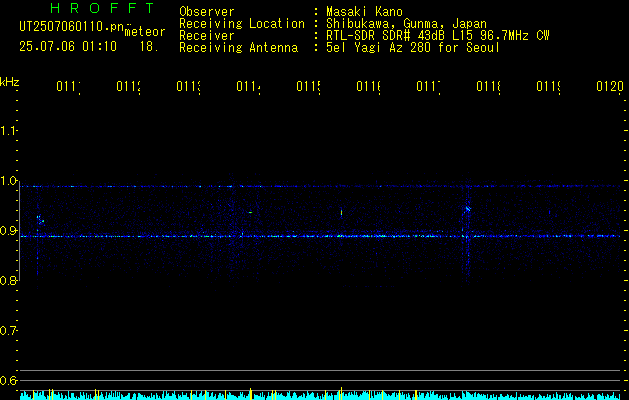Click the meteor echo at the spectrogram's left edge
This screenshot has height=400, width=629.
[x=40, y=219]
